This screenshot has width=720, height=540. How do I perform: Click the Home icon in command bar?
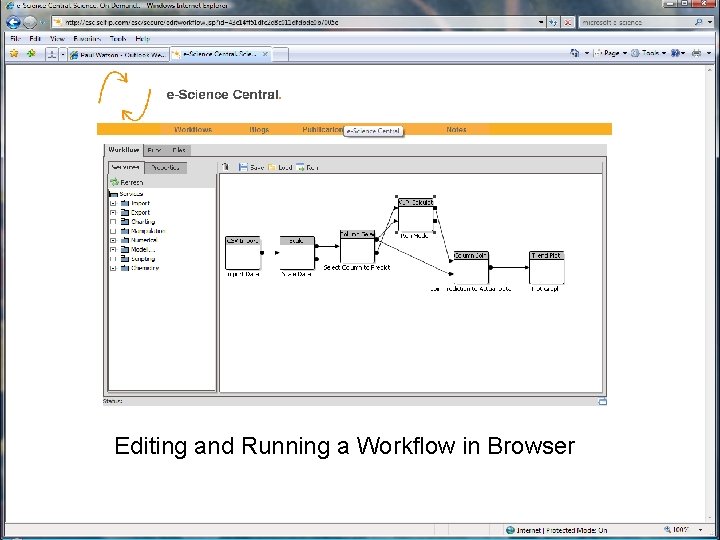(x=574, y=53)
